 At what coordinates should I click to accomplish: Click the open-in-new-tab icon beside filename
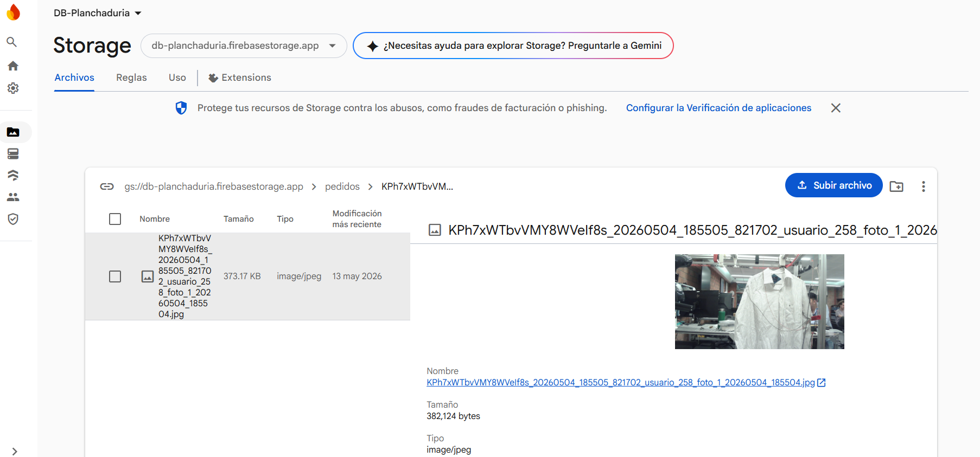[x=822, y=383]
